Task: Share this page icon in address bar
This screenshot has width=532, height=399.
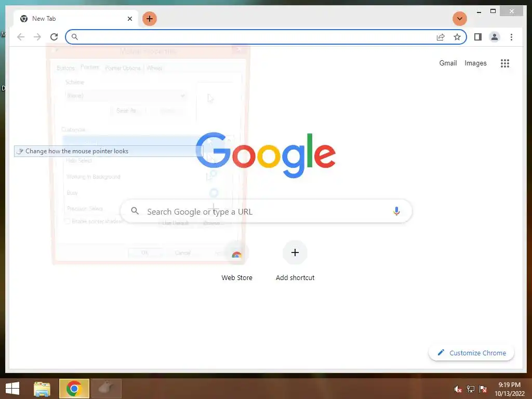Action: pyautogui.click(x=441, y=37)
